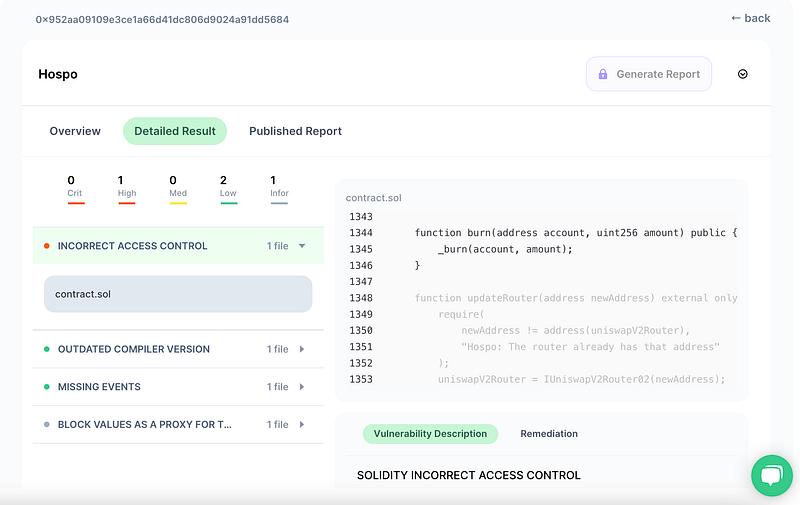Screen dimensions: 800x505
Task: Open the Published Report tab
Action: click(295, 131)
